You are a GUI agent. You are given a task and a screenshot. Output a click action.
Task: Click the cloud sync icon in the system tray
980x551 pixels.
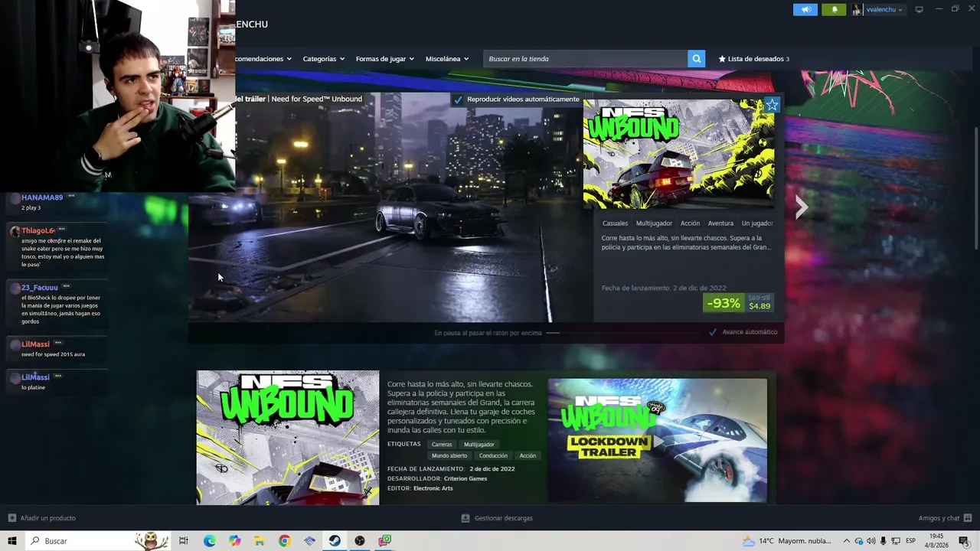(859, 541)
